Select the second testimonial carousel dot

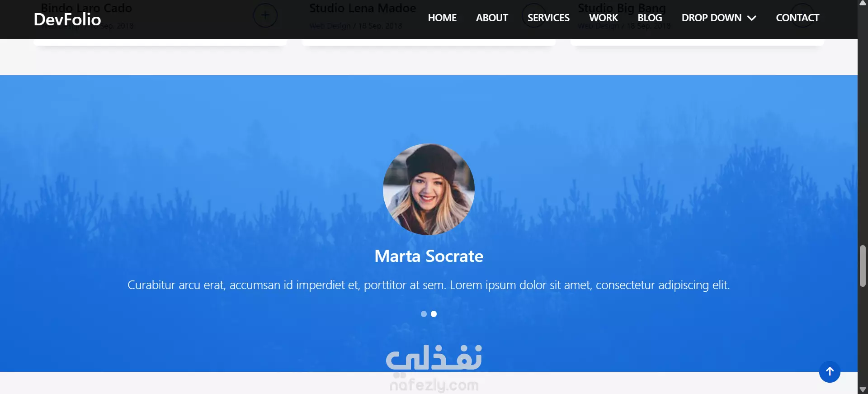point(434,314)
